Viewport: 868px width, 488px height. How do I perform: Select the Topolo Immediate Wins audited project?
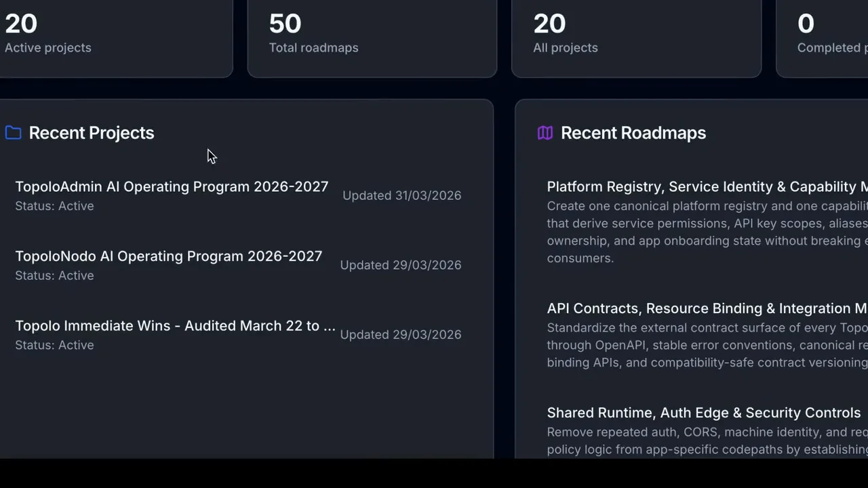pyautogui.click(x=175, y=326)
